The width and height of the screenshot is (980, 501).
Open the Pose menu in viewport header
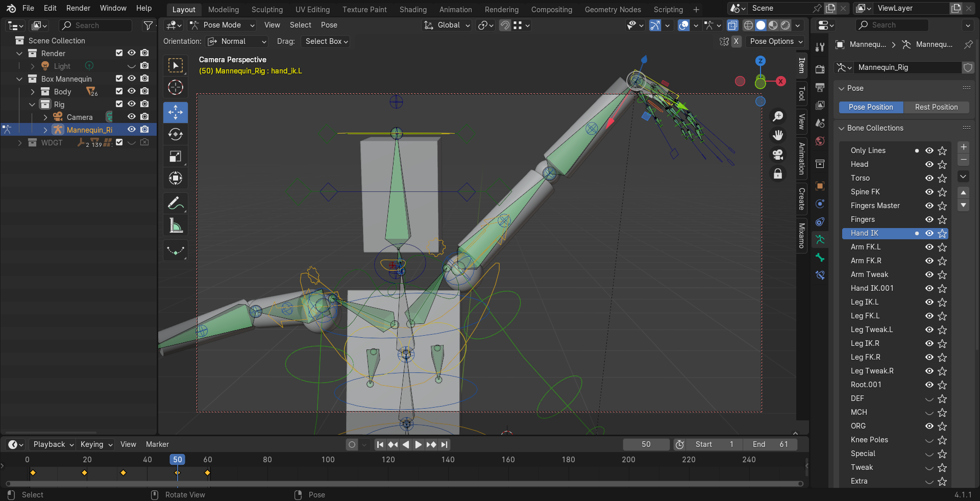pyautogui.click(x=329, y=25)
